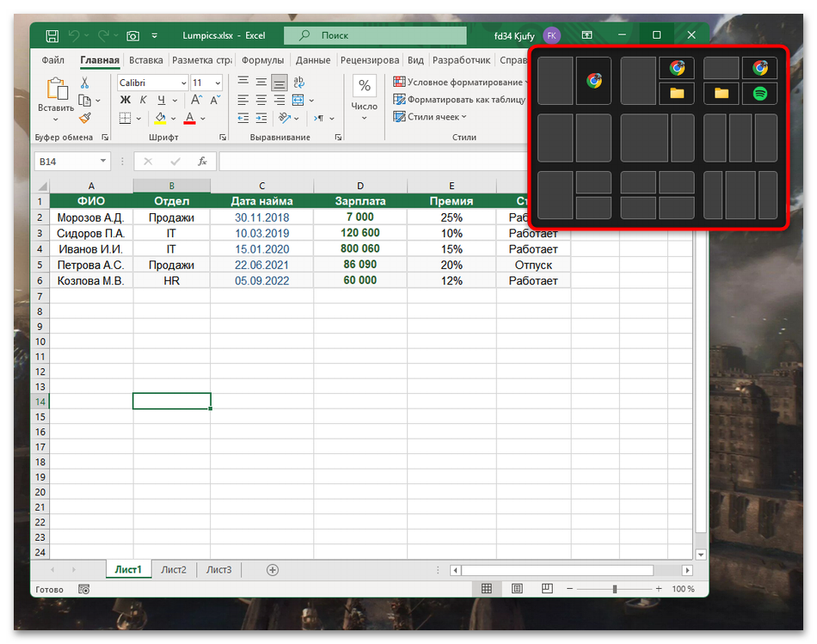Screen dimensions: 817x644
Task: Open the Name Box dropdown arrow
Action: click(103, 161)
